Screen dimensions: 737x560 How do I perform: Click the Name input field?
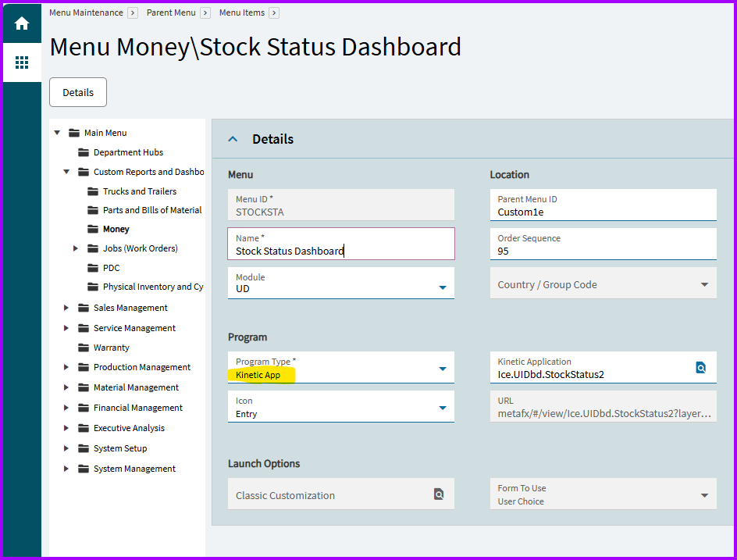[340, 251]
